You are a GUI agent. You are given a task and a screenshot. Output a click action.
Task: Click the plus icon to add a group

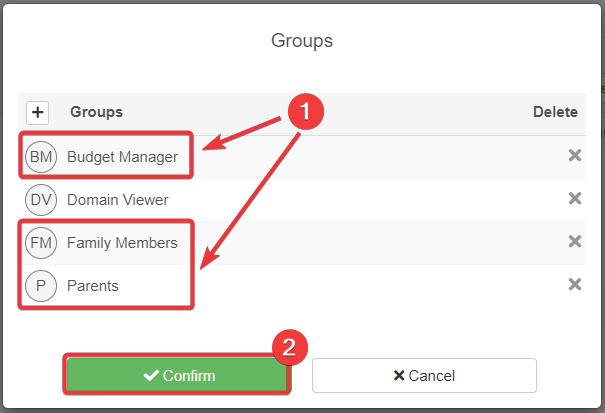[37, 113]
